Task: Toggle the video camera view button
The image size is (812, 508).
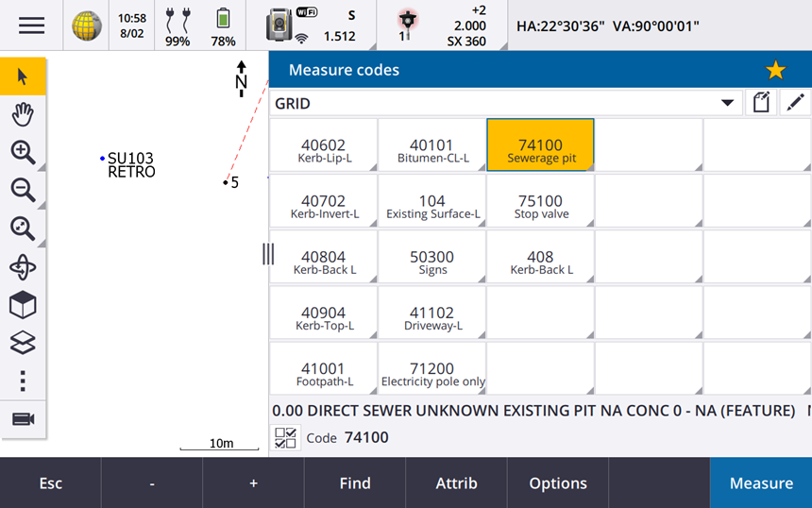Action: point(23,419)
